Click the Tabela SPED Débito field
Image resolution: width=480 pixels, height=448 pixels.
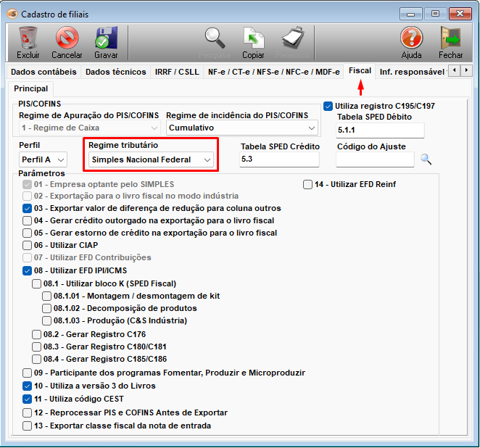380,130
